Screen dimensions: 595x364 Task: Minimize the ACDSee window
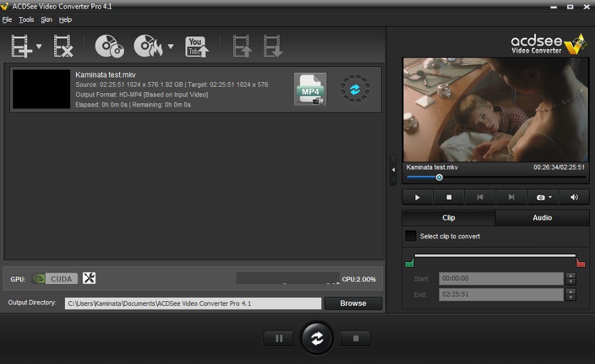click(554, 7)
